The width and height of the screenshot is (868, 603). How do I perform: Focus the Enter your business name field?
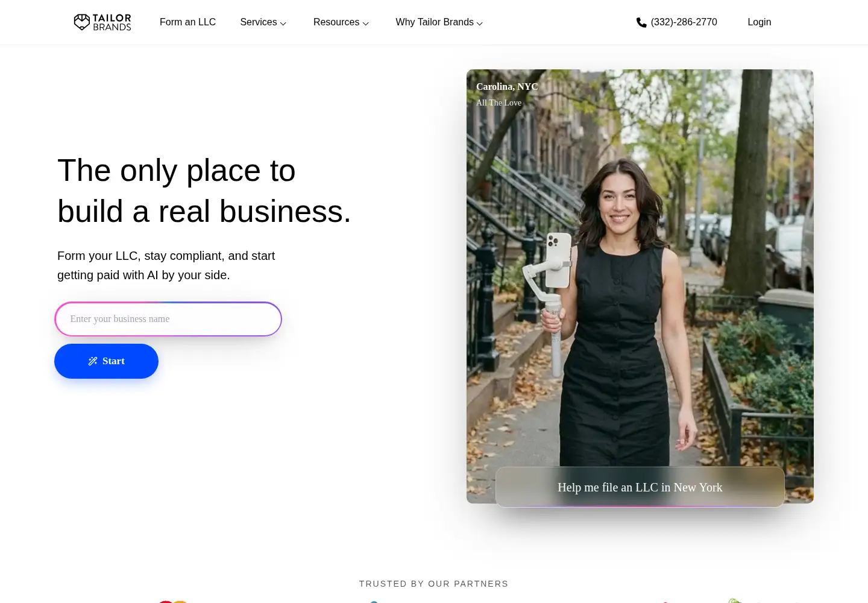pos(168,319)
